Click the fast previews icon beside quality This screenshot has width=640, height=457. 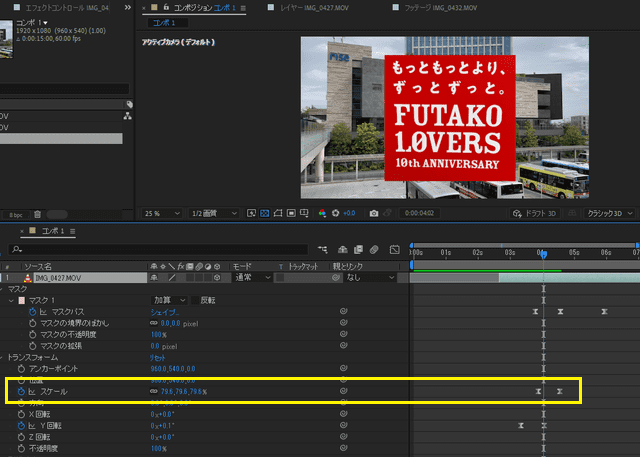pyautogui.click(x=251, y=213)
